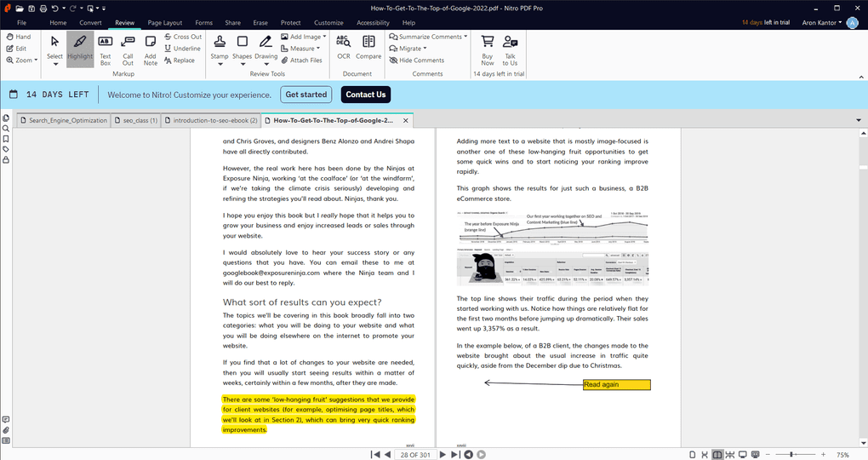Click the Undo icon in title bar
Image resolution: width=868 pixels, height=460 pixels.
point(54,9)
